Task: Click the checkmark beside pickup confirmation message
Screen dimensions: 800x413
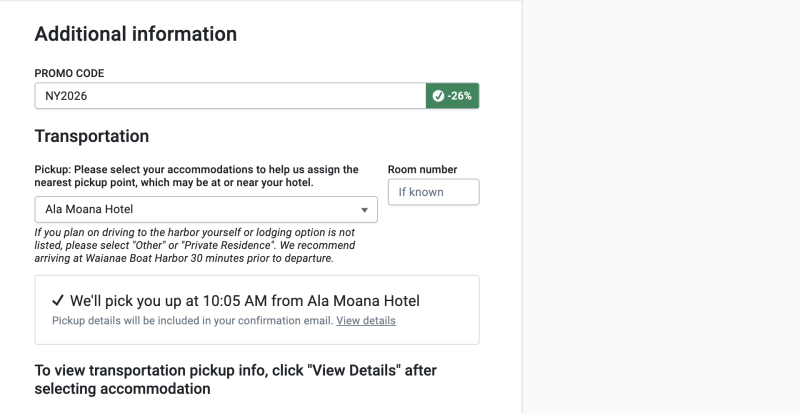Action: click(58, 300)
